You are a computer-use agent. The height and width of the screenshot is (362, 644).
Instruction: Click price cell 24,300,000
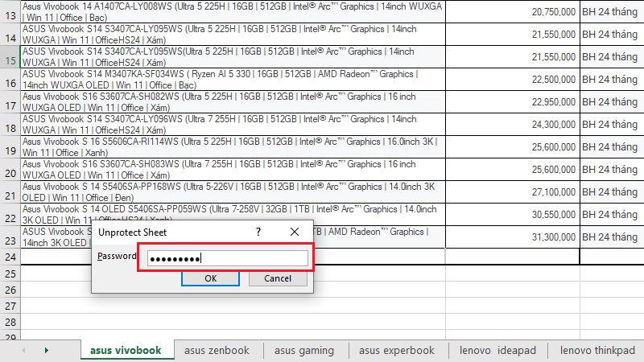[513, 125]
